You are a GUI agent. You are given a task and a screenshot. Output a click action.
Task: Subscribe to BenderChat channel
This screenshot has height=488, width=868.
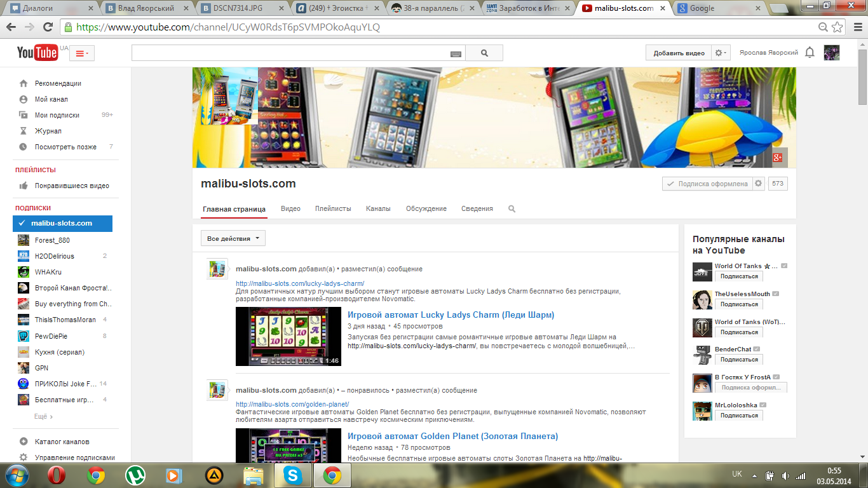[x=738, y=360]
